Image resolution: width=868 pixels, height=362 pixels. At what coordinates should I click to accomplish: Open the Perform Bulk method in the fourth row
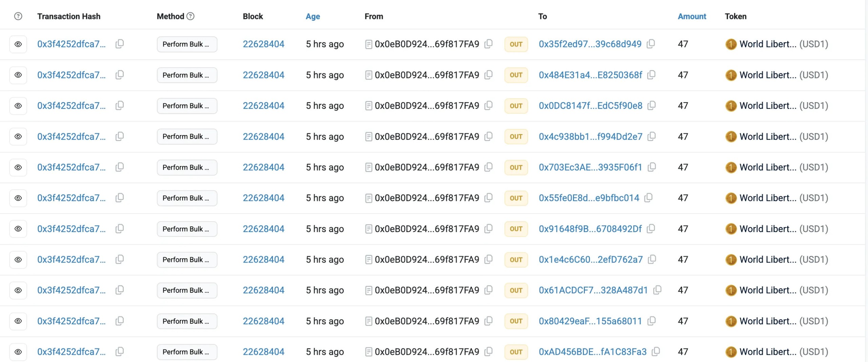[x=187, y=136]
